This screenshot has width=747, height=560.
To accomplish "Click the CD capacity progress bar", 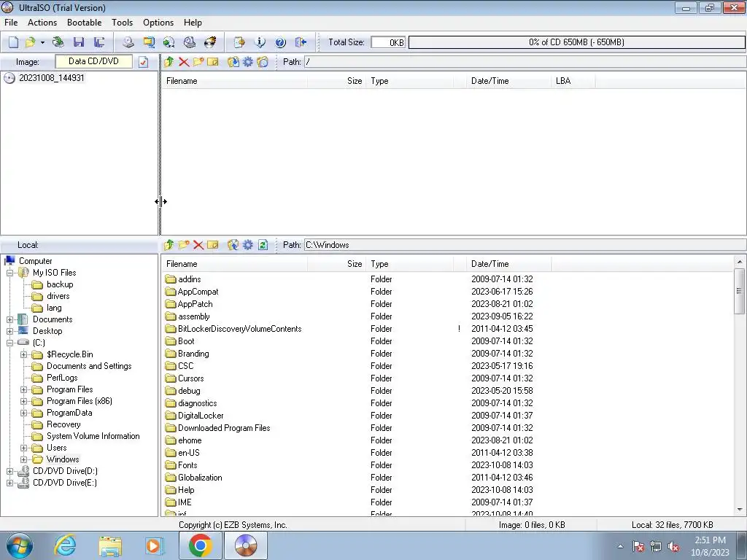I will coord(576,42).
